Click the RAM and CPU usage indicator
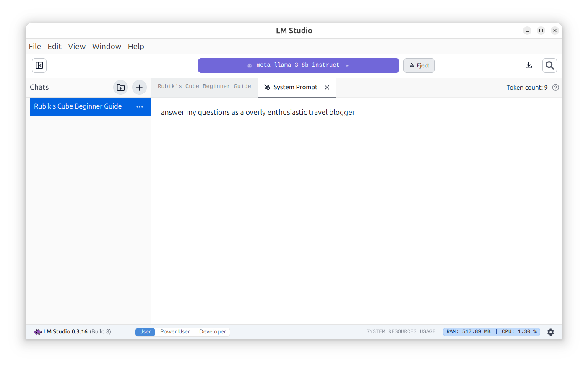Viewport: 588px width, 367px height. [x=491, y=332]
